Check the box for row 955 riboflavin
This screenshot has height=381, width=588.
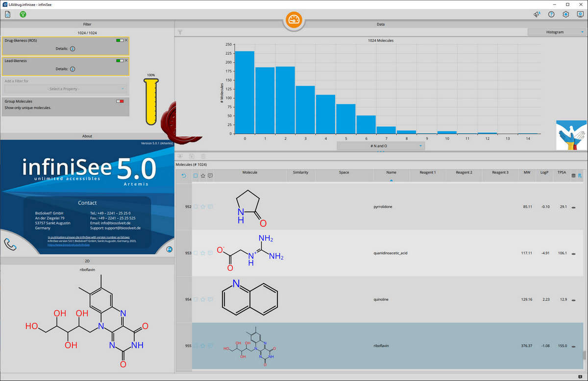tap(196, 346)
